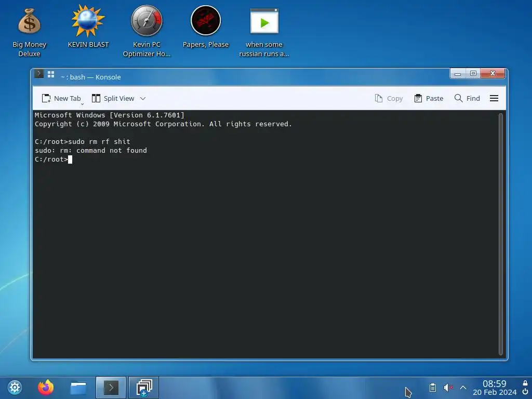The width and height of the screenshot is (532, 399).
Task: Click the "sudo: rm: command not found" line
Action: click(x=91, y=150)
